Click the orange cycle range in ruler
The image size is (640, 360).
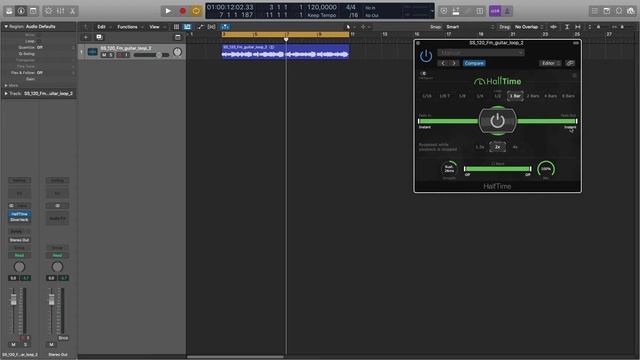click(x=285, y=34)
